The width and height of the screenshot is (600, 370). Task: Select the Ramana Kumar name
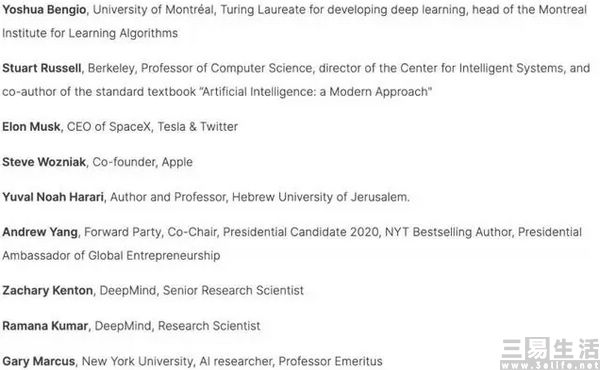coord(45,326)
